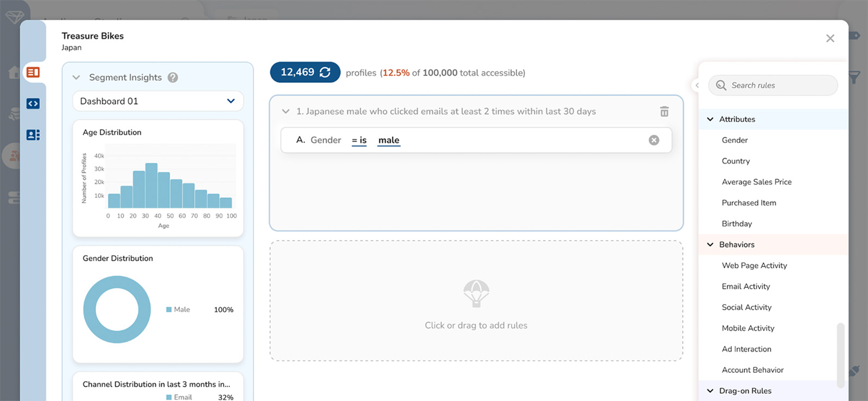The height and width of the screenshot is (401, 868).
Task: Select Mobile Activity behavior
Action: (x=748, y=328)
